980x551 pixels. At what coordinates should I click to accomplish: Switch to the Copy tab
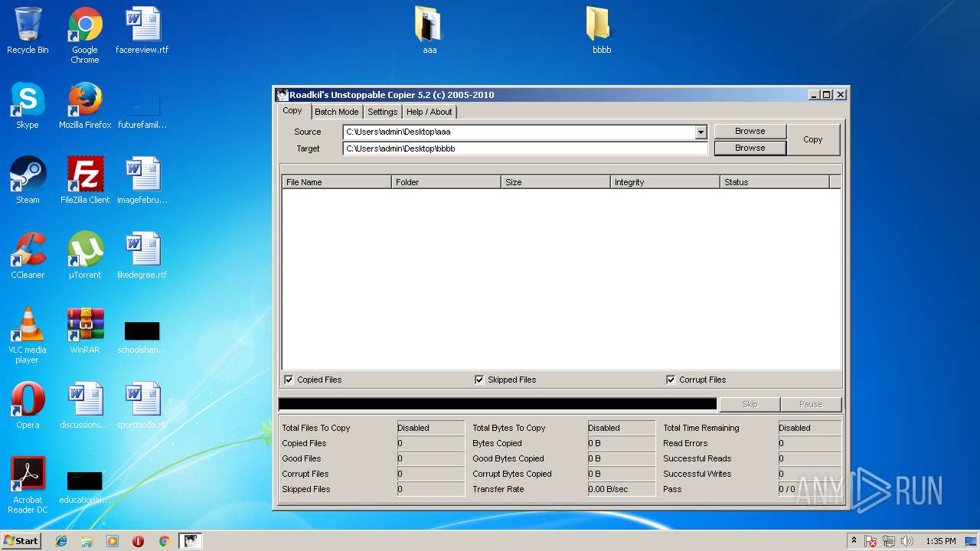[x=292, y=111]
